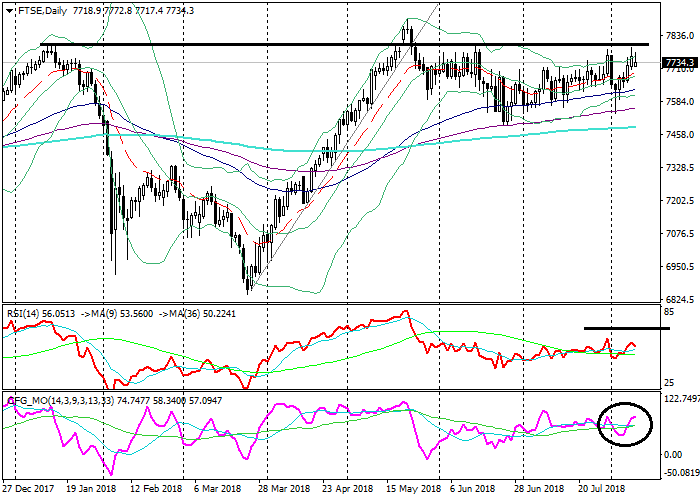Open the chart menu triangle beside FTSE,Daily
The image size is (700, 500).
[x=9, y=11]
